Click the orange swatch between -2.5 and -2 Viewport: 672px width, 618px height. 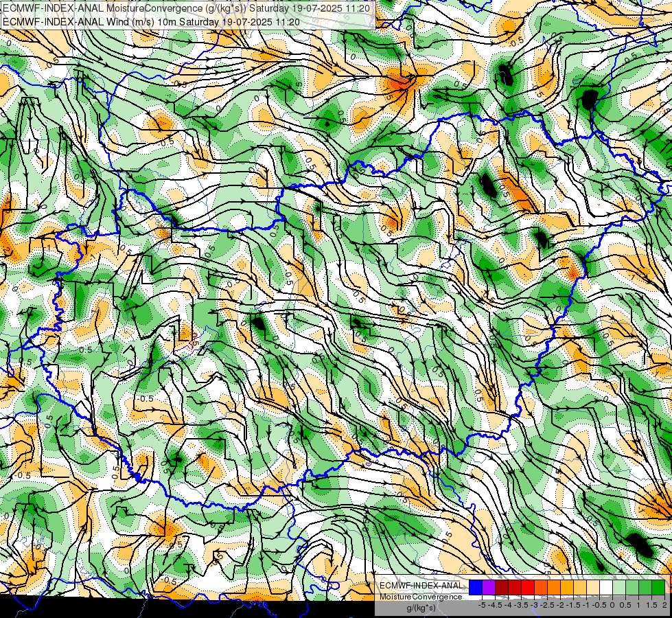pyautogui.click(x=554, y=588)
